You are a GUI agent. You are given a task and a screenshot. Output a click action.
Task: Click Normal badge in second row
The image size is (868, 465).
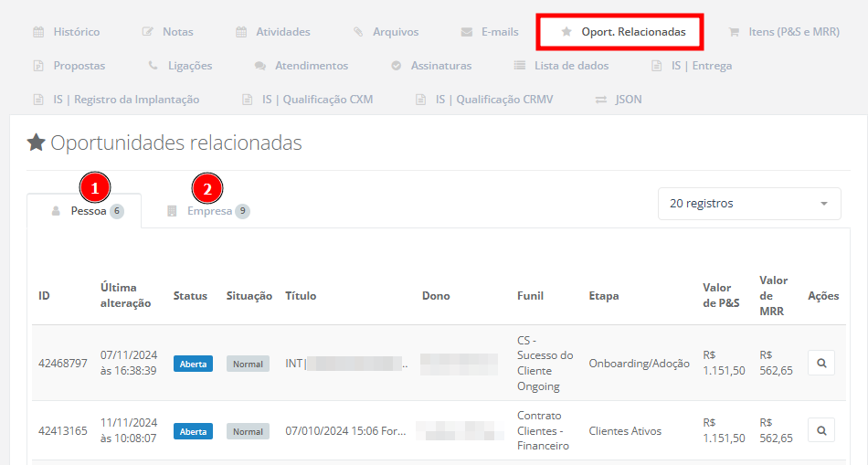248,430
